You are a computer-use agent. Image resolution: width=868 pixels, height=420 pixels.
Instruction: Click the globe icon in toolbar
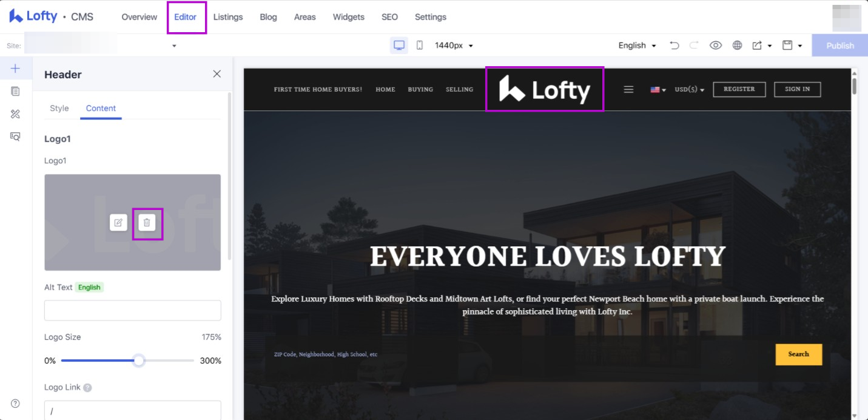point(737,46)
